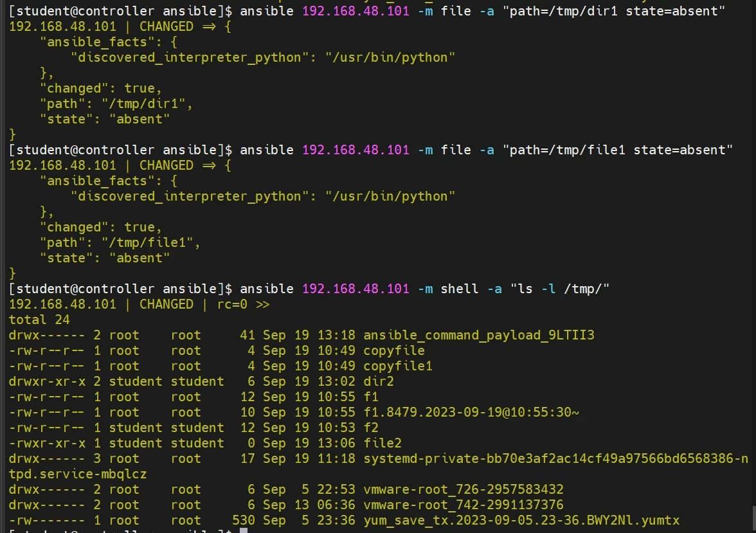Click the vmware-root_742-2991137376 directory name
Image resolution: width=756 pixels, height=533 pixels.
tap(463, 505)
